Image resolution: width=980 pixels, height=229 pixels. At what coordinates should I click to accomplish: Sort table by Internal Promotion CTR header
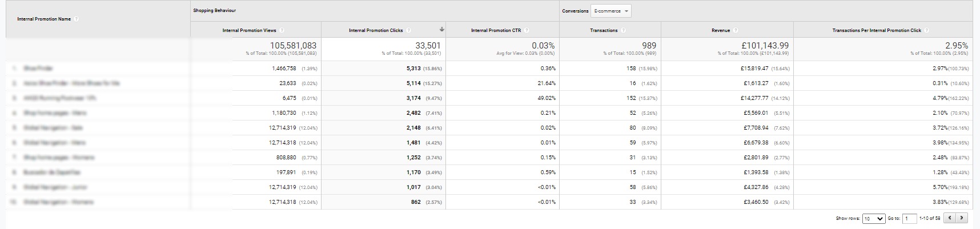point(496,30)
